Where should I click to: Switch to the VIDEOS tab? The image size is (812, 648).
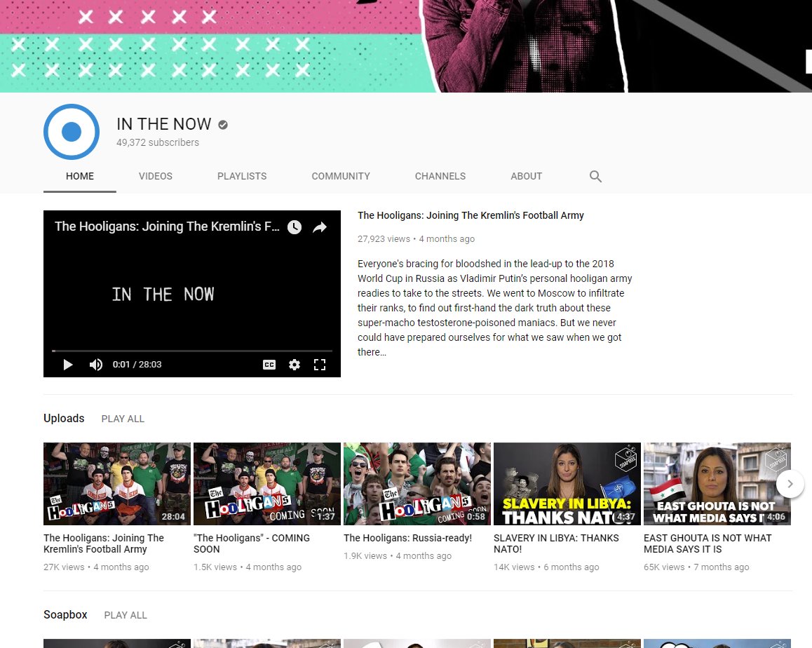(156, 176)
